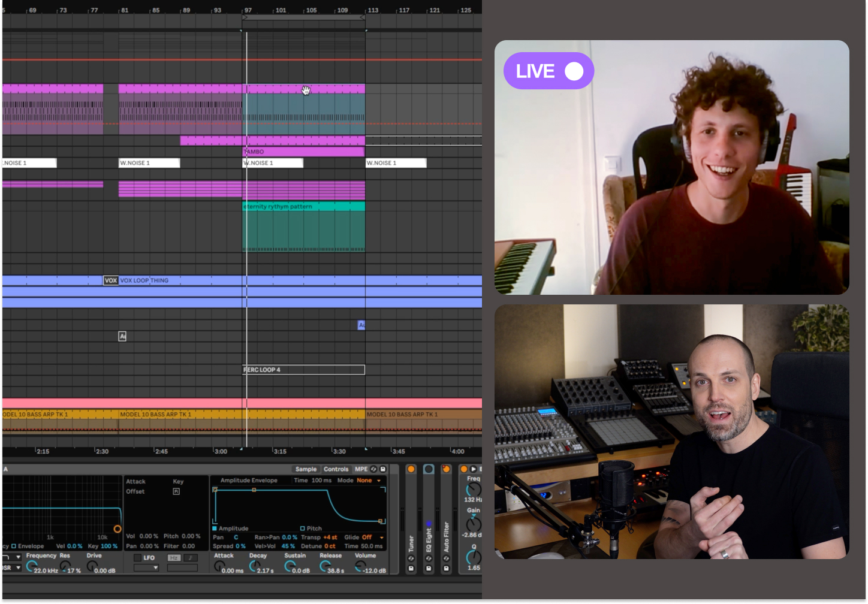This screenshot has width=868, height=604.
Task: Switch to the Sample tab
Action: click(x=306, y=469)
